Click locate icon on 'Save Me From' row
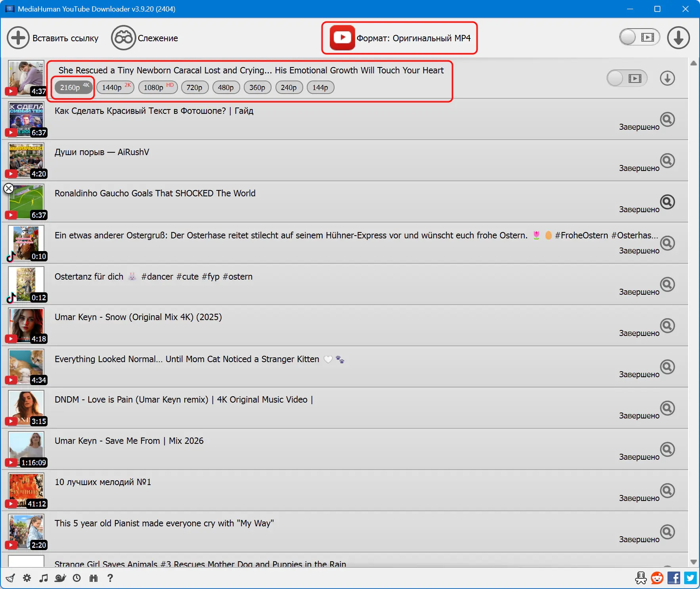This screenshot has height=589, width=700. [667, 449]
